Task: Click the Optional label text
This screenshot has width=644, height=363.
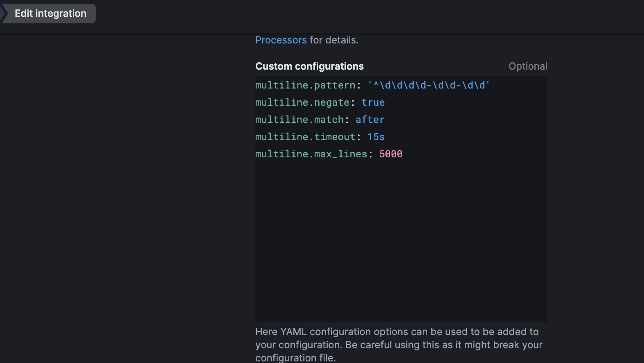Action: 527,66
